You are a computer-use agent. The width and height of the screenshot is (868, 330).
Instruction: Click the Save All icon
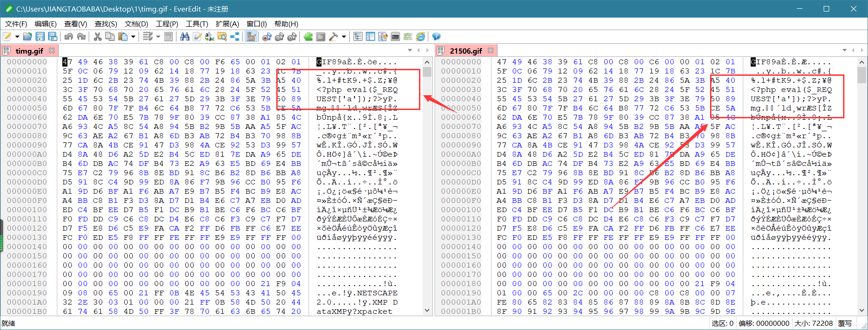point(53,37)
